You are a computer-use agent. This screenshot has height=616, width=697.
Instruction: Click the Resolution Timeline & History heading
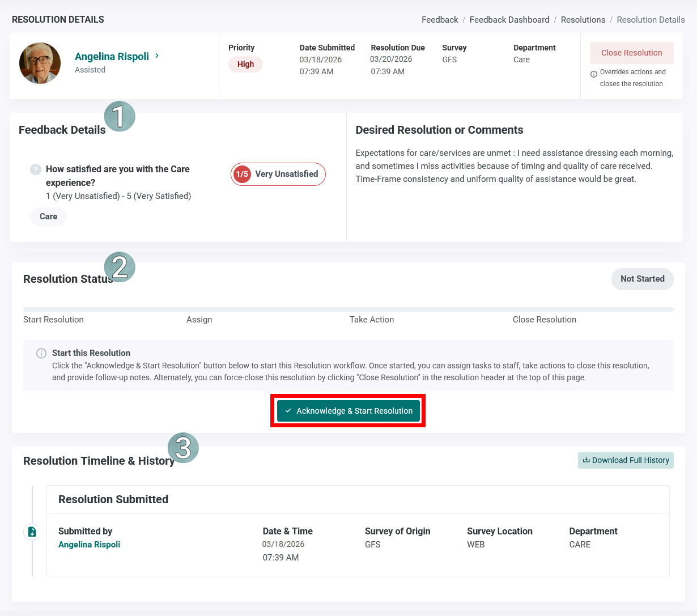[99, 461]
